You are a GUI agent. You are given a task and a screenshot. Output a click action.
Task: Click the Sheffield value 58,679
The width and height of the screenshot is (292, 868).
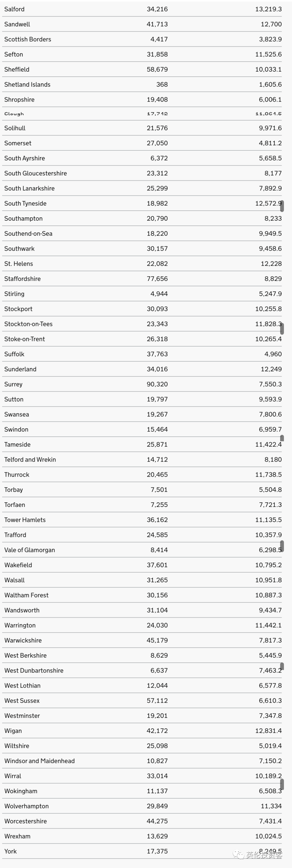click(x=157, y=69)
